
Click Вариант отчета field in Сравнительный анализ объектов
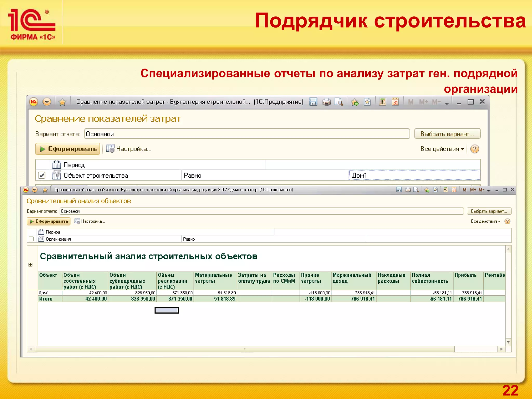pos(262,211)
